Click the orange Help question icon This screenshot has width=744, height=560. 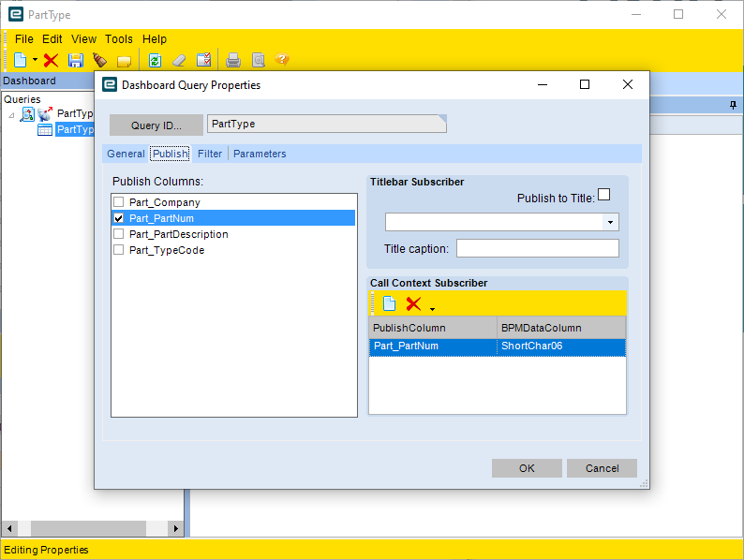pyautogui.click(x=282, y=59)
